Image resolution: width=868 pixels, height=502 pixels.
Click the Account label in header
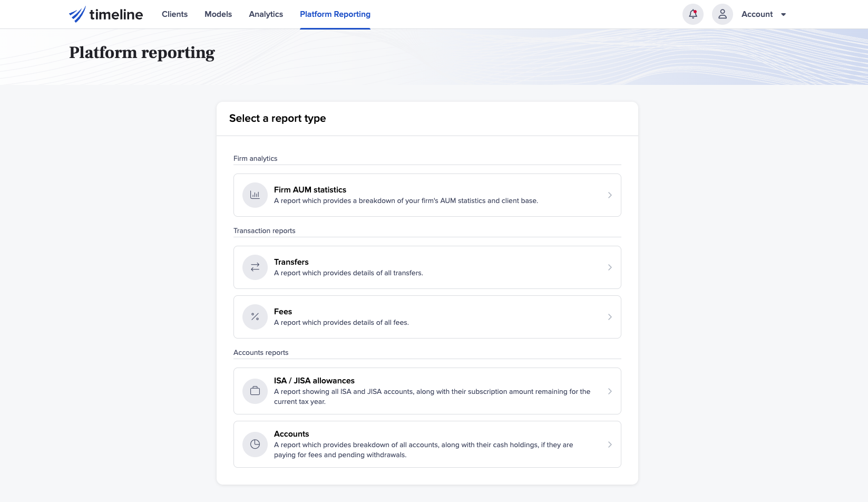click(757, 14)
